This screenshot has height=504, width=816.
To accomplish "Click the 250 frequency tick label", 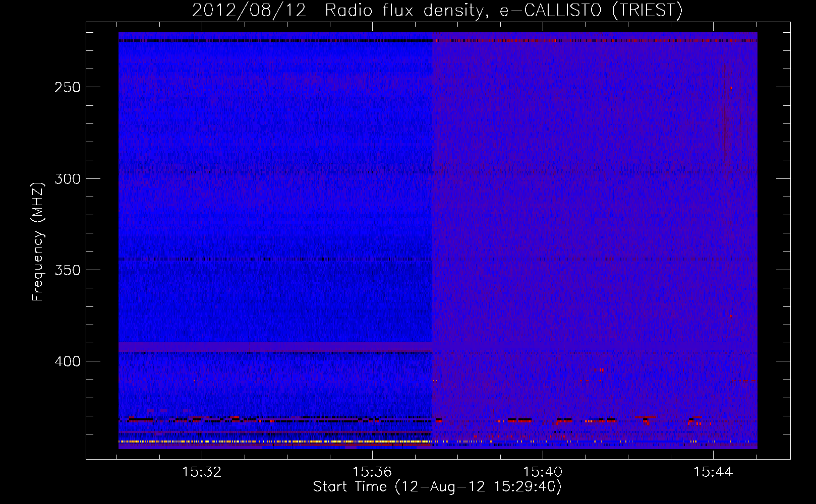I will click(x=68, y=87).
